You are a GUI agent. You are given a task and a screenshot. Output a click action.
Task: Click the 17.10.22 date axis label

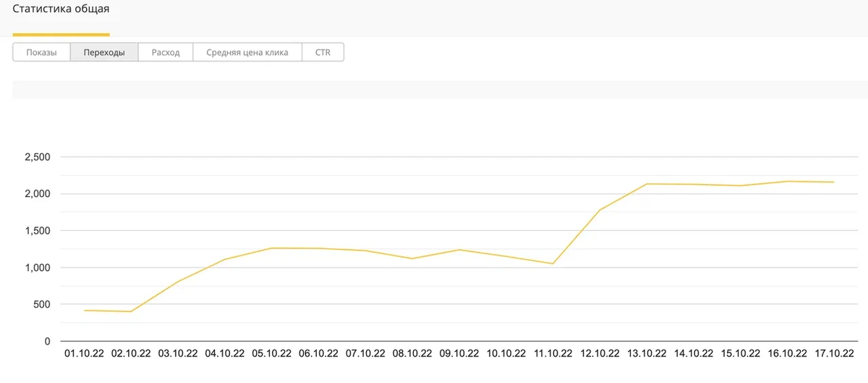pyautogui.click(x=834, y=354)
